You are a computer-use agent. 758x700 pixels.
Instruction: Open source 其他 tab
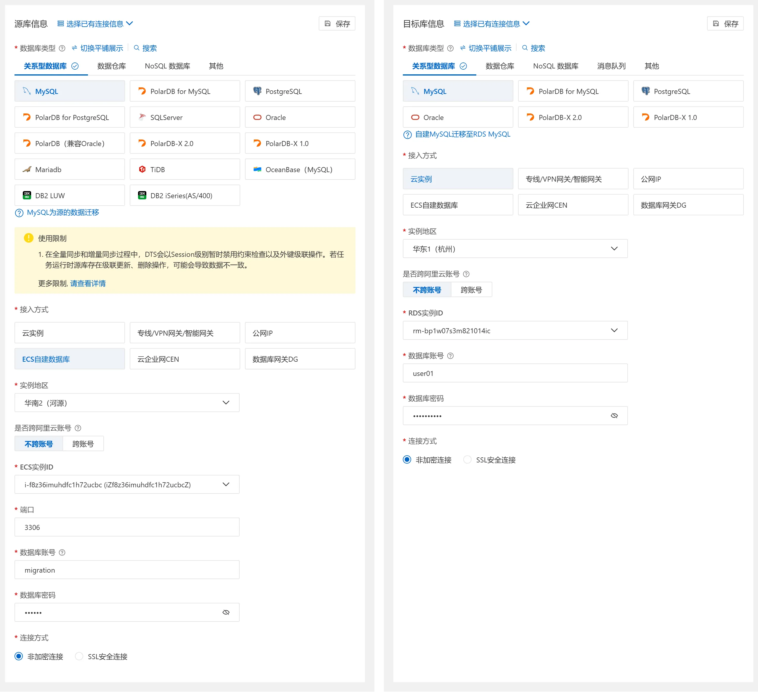(216, 66)
